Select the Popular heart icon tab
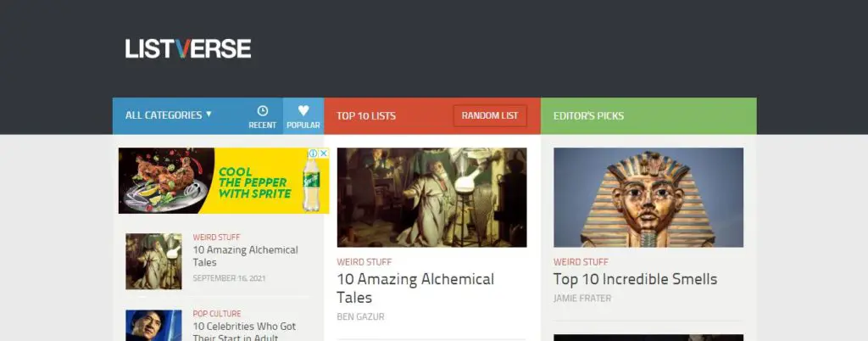This screenshot has width=868, height=341. [303, 116]
